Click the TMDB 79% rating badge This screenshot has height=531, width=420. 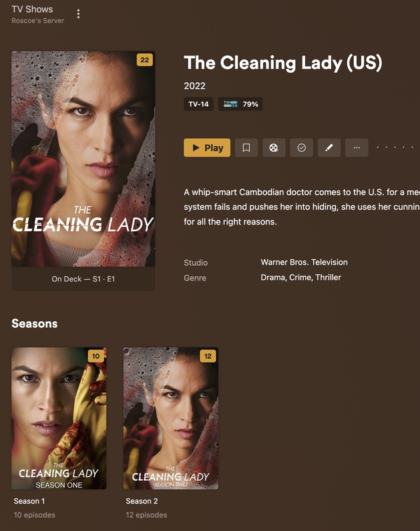click(240, 104)
